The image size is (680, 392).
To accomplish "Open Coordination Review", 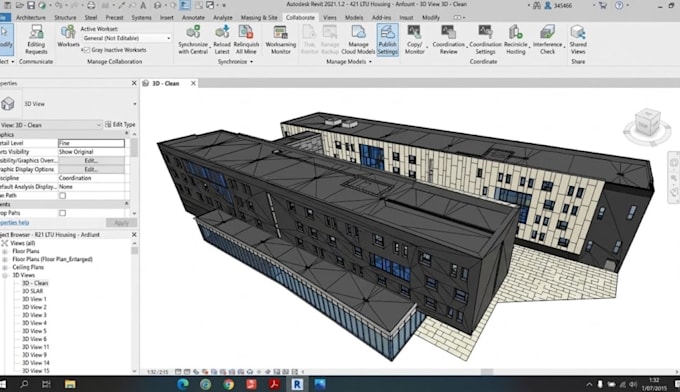I will 448,39.
